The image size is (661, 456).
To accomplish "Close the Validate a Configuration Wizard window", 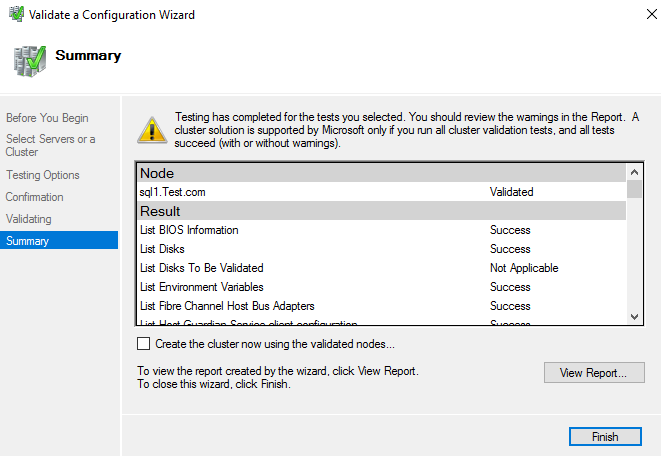I will click(639, 15).
